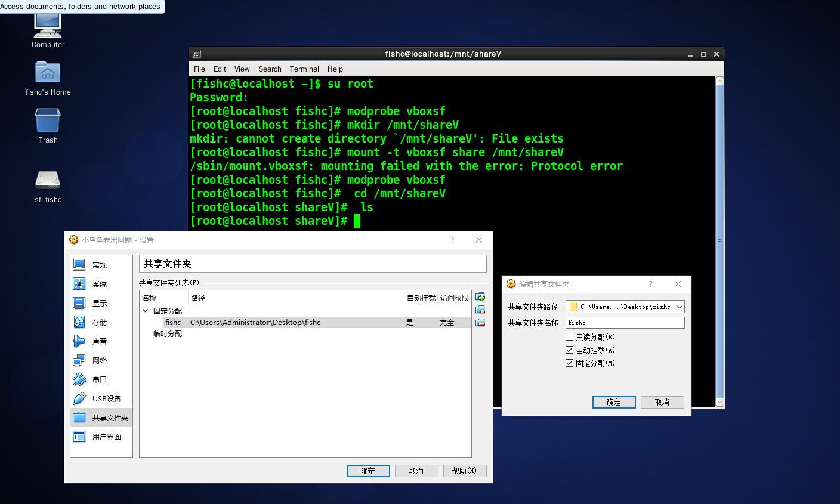This screenshot has width=840, height=504.
Task: Click the 是 auto-mount value cell
Action: tap(410, 323)
